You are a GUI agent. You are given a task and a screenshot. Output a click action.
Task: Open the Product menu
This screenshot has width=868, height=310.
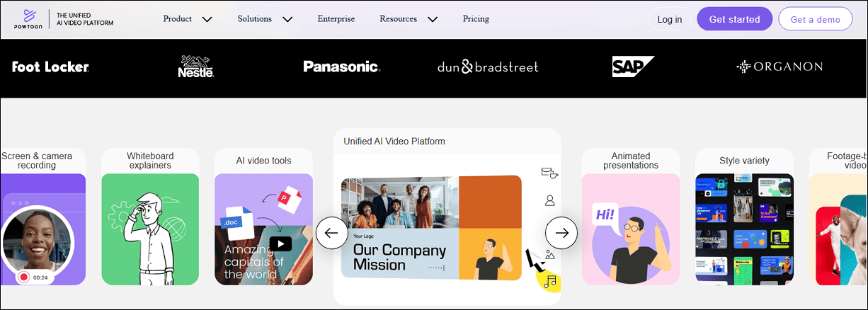[178, 19]
